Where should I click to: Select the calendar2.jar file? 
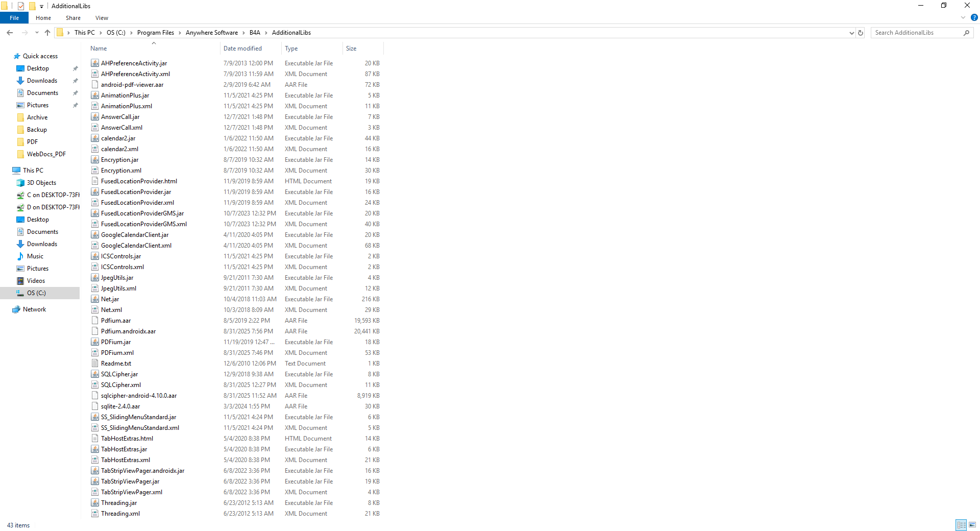click(118, 138)
